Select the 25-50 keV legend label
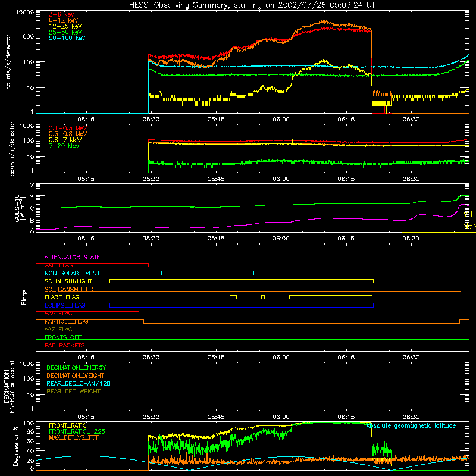476x476 pixels. tap(65, 32)
